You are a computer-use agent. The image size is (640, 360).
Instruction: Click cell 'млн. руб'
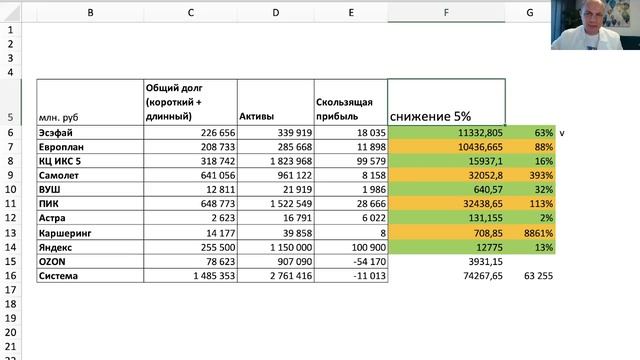tap(90, 102)
